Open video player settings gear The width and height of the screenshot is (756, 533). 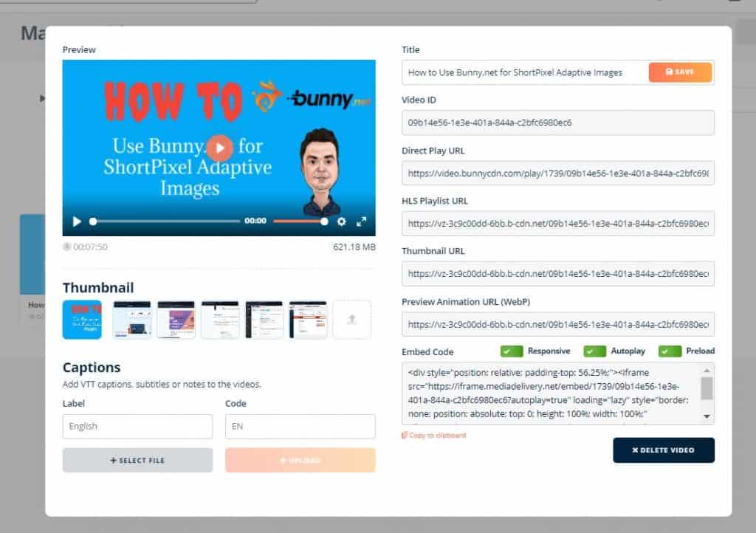(341, 221)
